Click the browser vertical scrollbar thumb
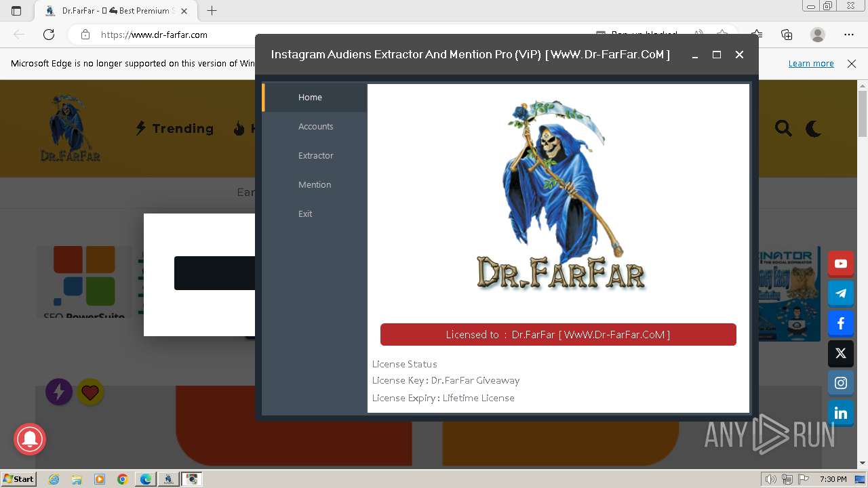This screenshot has height=488, width=868. click(863, 114)
